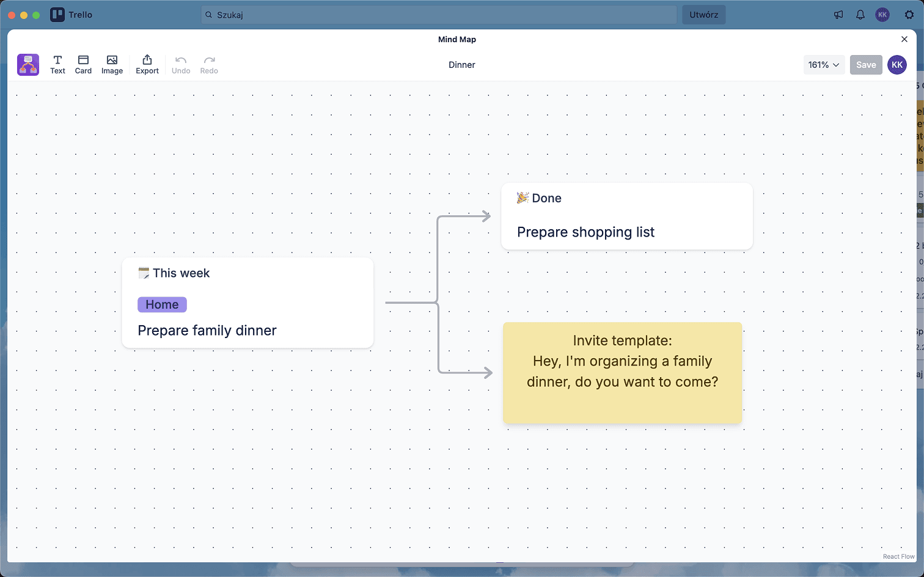Click the Utwórz create button
This screenshot has width=924, height=577.
(x=703, y=15)
